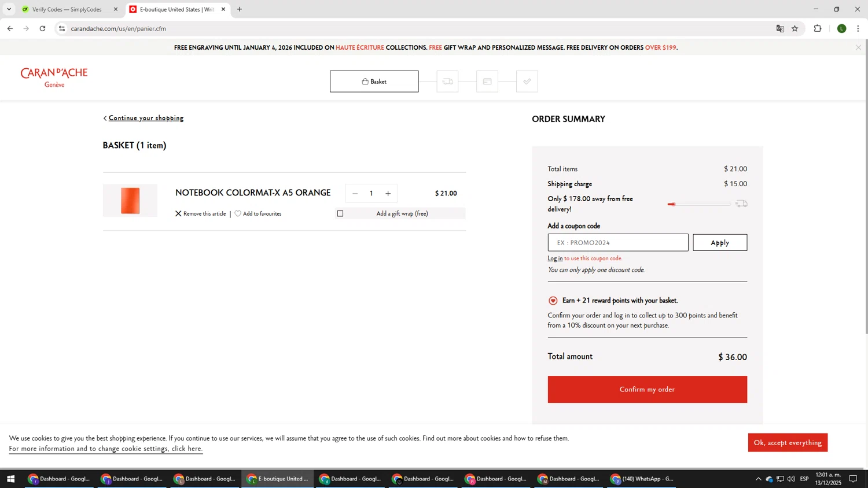
Task: Open the Windows Start menu
Action: 10,479
